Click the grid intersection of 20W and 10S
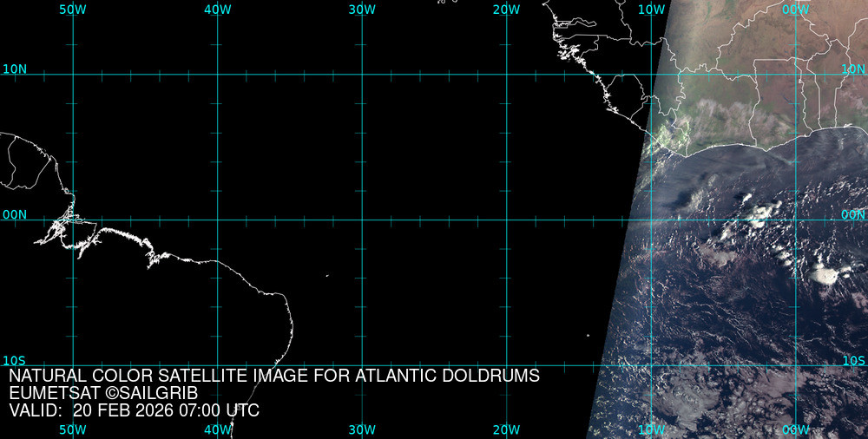The height and width of the screenshot is (439, 868). [x=506, y=365]
